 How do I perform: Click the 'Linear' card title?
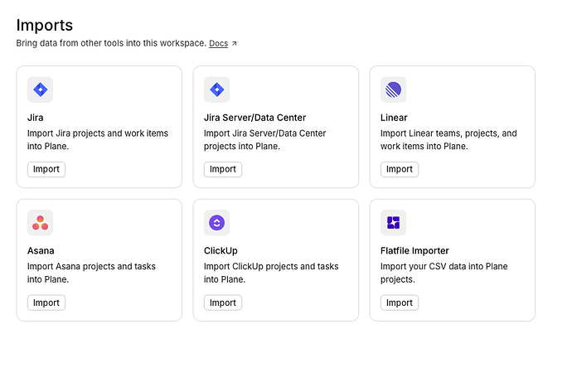[x=394, y=118]
